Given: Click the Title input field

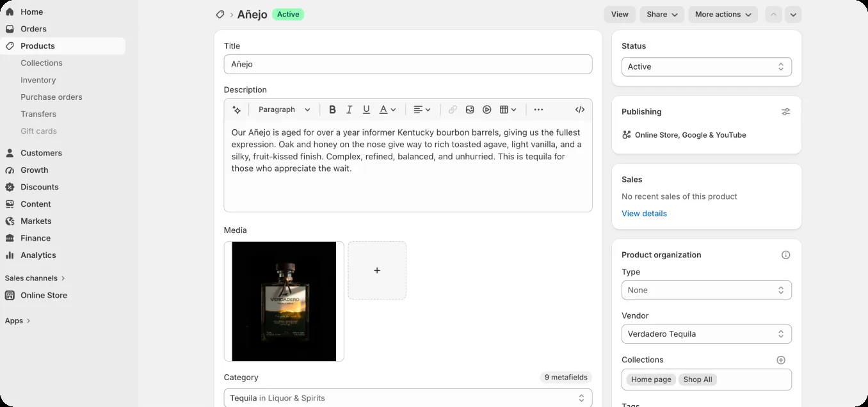Looking at the screenshot, I should point(408,64).
